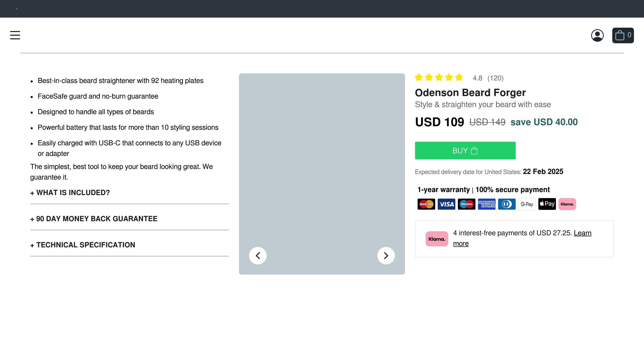
Task: Click the Google Pay payment icon
Action: (x=527, y=204)
